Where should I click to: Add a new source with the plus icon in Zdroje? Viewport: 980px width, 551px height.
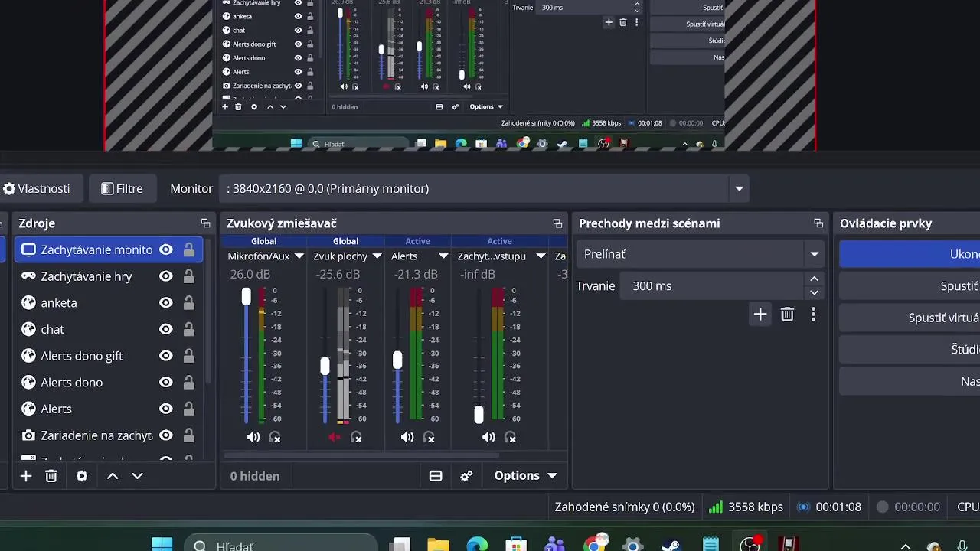(x=26, y=476)
